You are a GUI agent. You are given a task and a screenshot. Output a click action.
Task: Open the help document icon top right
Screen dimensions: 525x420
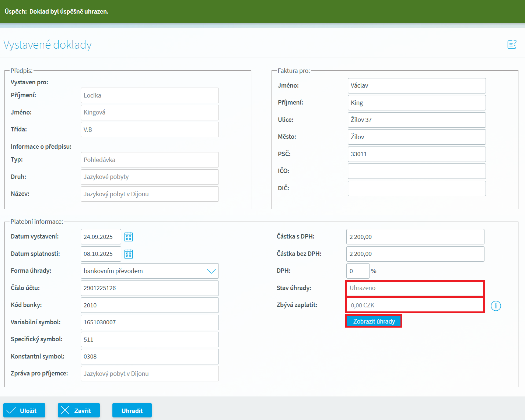512,45
